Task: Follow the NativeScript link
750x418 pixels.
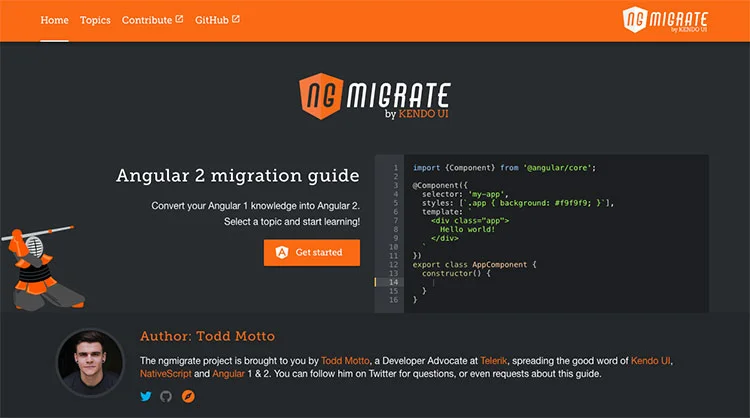Action: 165,374
